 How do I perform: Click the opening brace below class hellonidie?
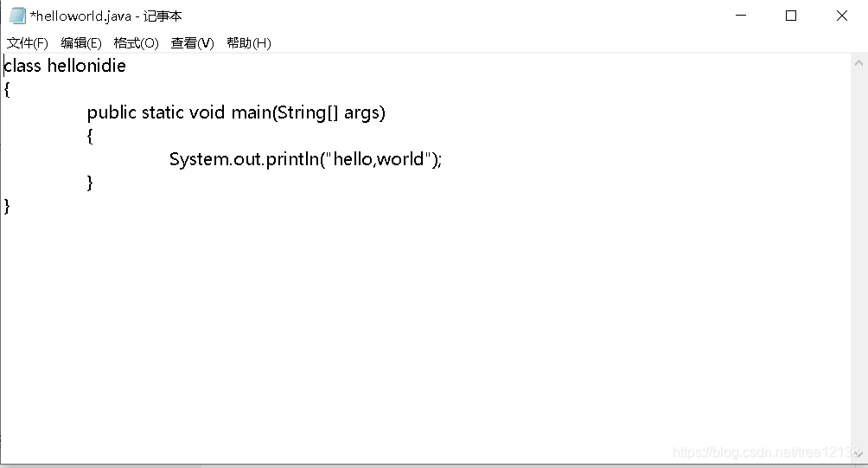[7, 89]
